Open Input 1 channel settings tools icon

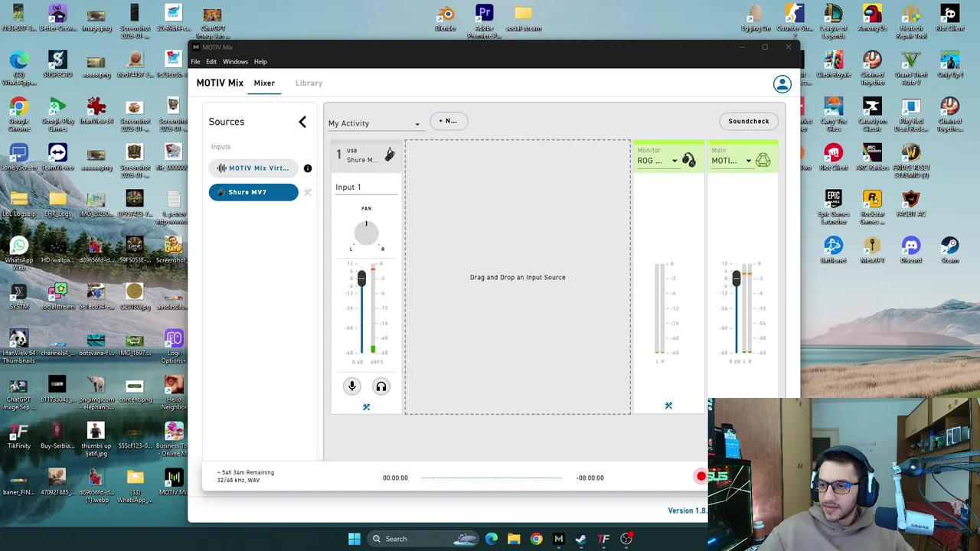coord(366,407)
